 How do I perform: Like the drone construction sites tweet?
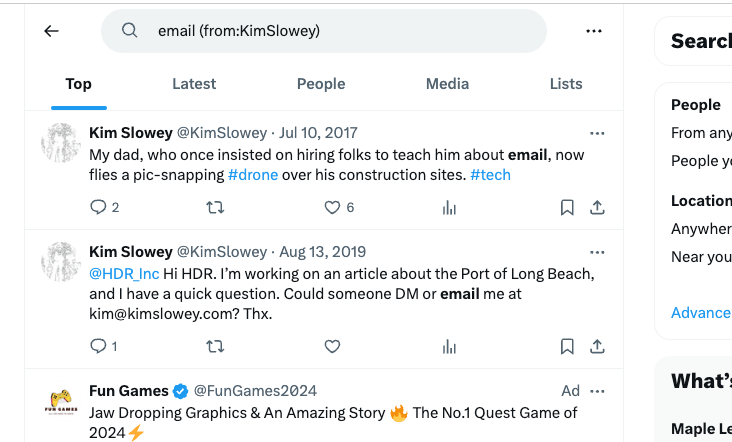pos(333,207)
